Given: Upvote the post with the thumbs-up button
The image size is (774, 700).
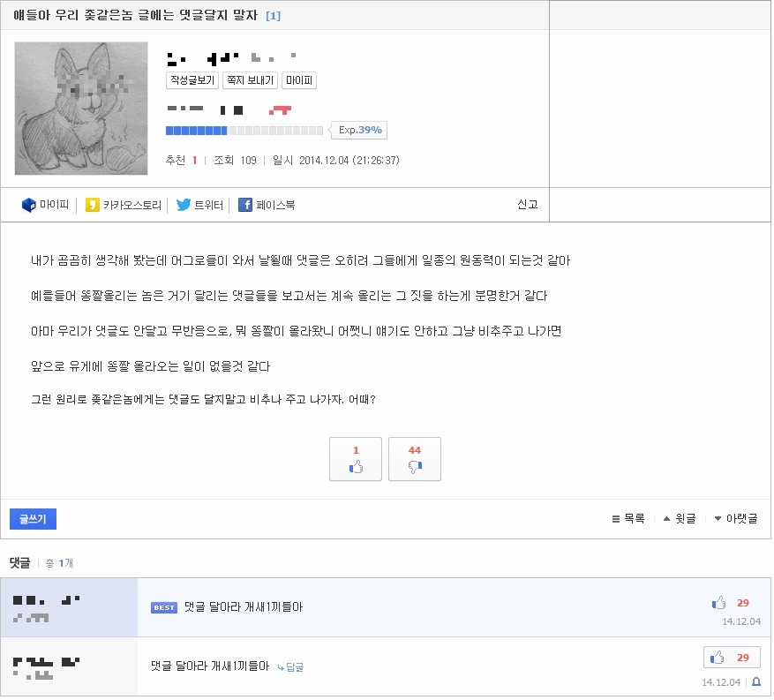Looking at the screenshot, I should tap(356, 459).
